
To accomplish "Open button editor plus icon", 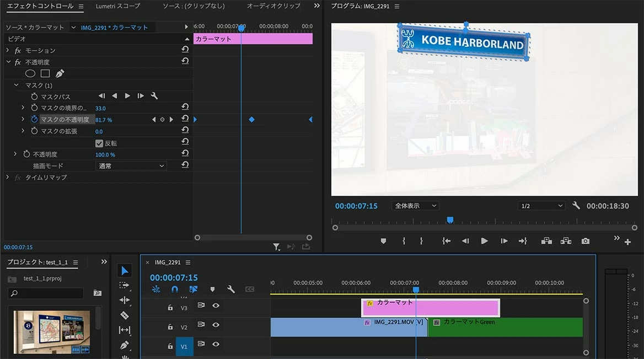I will (627, 242).
